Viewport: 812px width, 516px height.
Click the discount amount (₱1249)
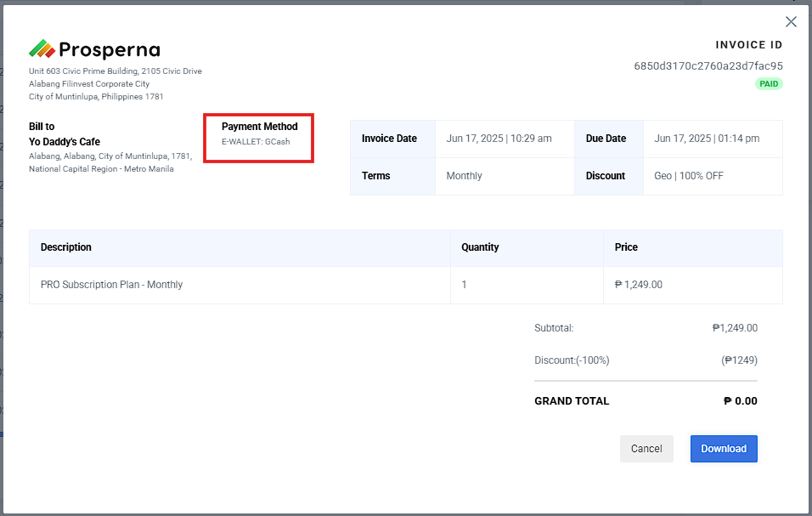pos(739,360)
